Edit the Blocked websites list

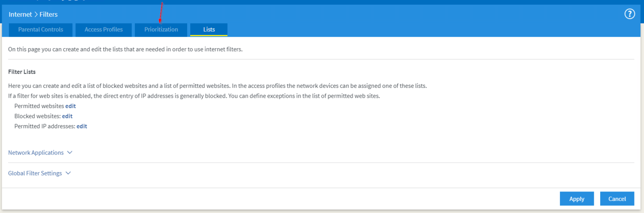tap(67, 116)
